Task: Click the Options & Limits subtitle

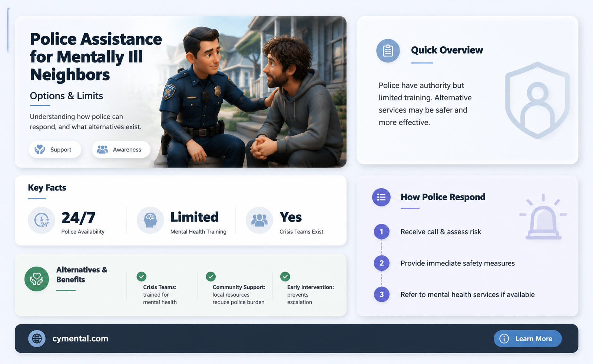Action: click(x=66, y=96)
